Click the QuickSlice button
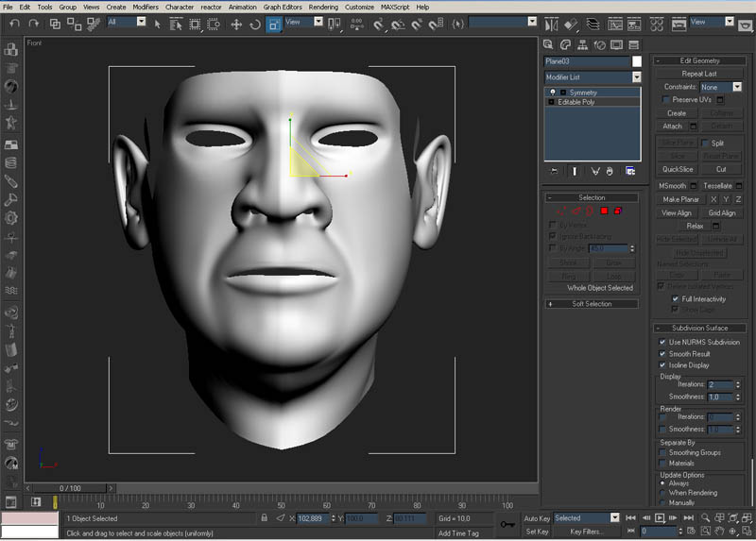 [677, 169]
